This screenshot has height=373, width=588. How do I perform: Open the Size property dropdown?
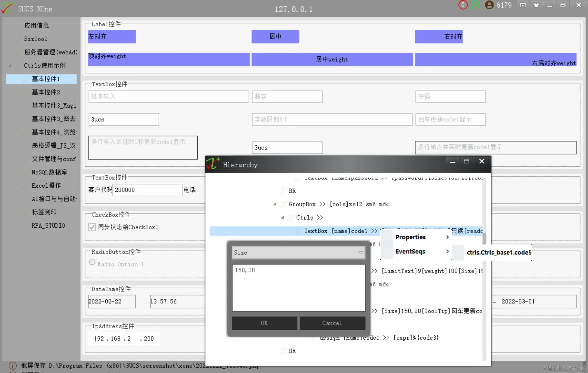click(360, 253)
